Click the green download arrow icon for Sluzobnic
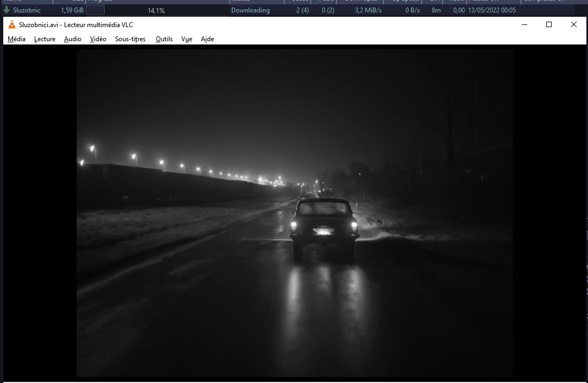 7,10
